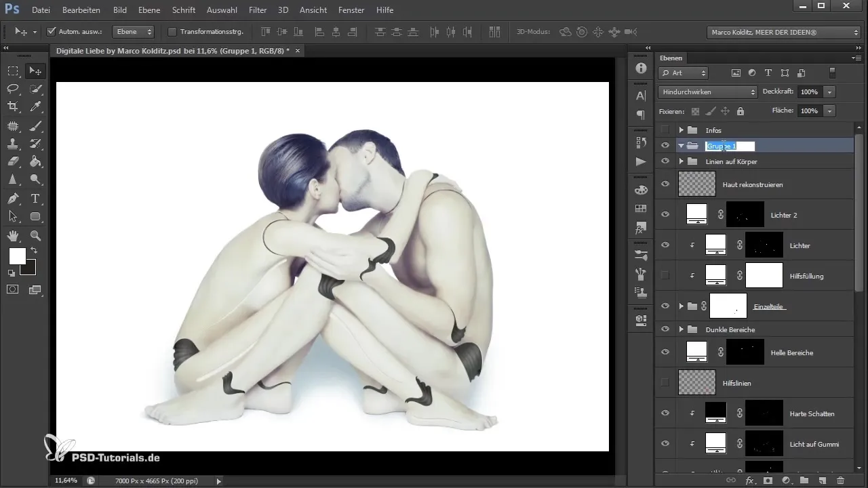Select the Hand tool
The width and height of the screenshot is (868, 488).
point(13,236)
